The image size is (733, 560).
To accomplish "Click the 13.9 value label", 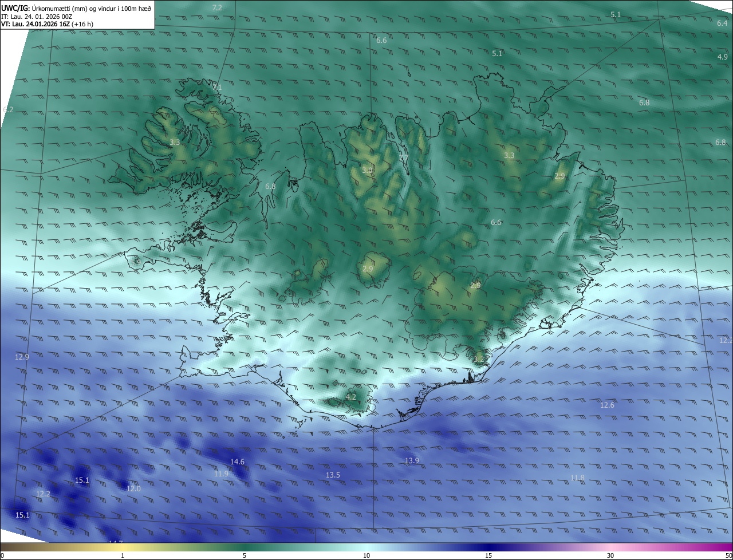I will click(412, 460).
